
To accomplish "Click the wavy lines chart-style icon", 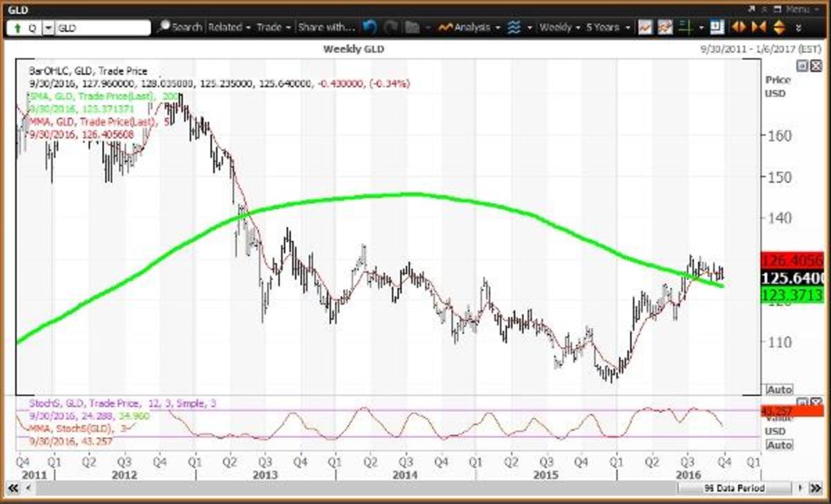I will point(514,28).
